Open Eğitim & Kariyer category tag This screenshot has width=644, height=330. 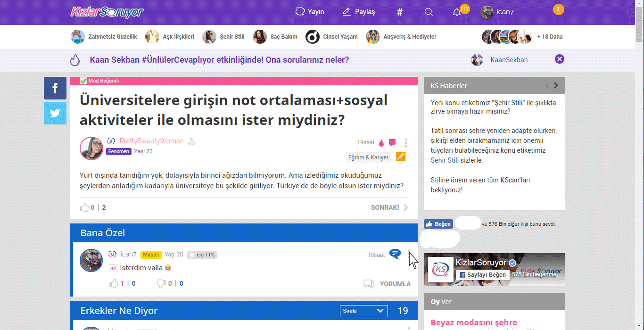tap(368, 157)
